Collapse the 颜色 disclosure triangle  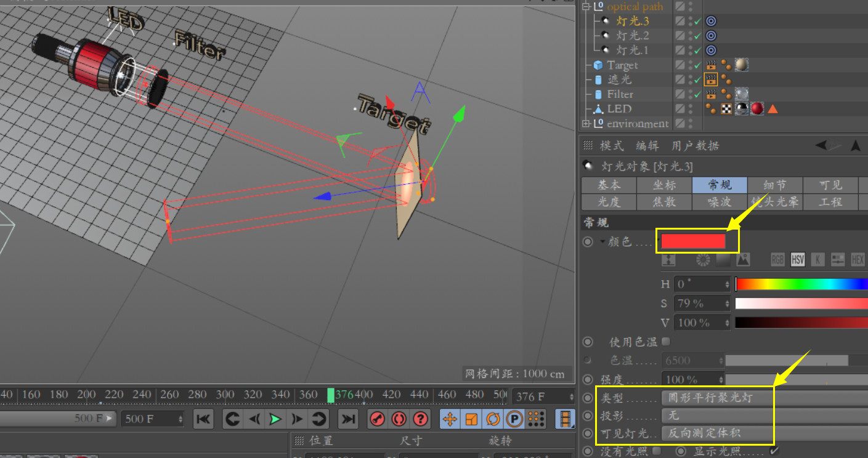[602, 241]
